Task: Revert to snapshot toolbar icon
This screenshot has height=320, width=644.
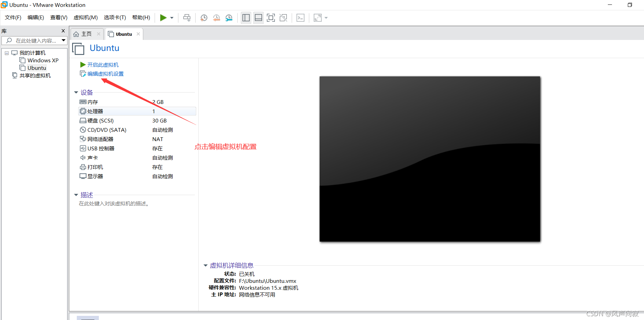Action: click(216, 18)
